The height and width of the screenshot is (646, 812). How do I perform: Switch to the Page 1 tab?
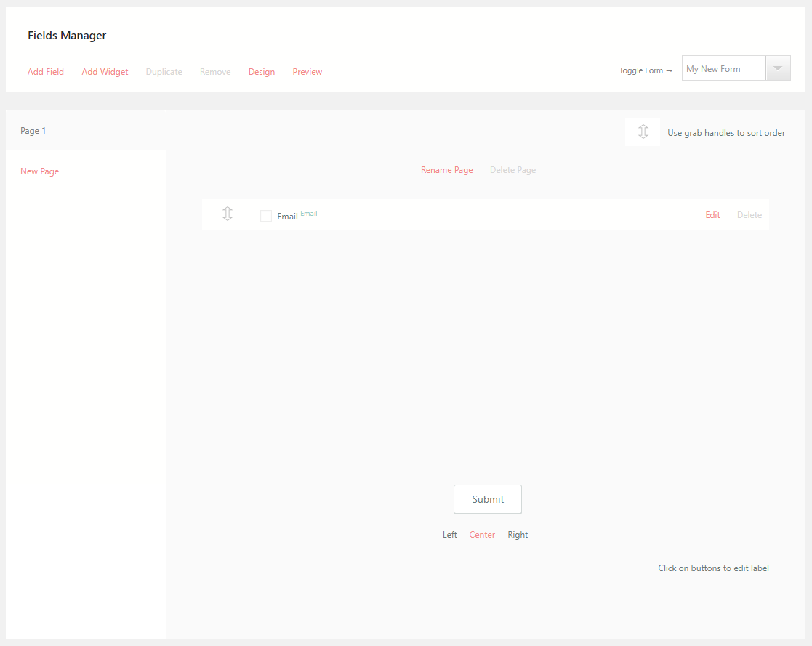click(33, 130)
